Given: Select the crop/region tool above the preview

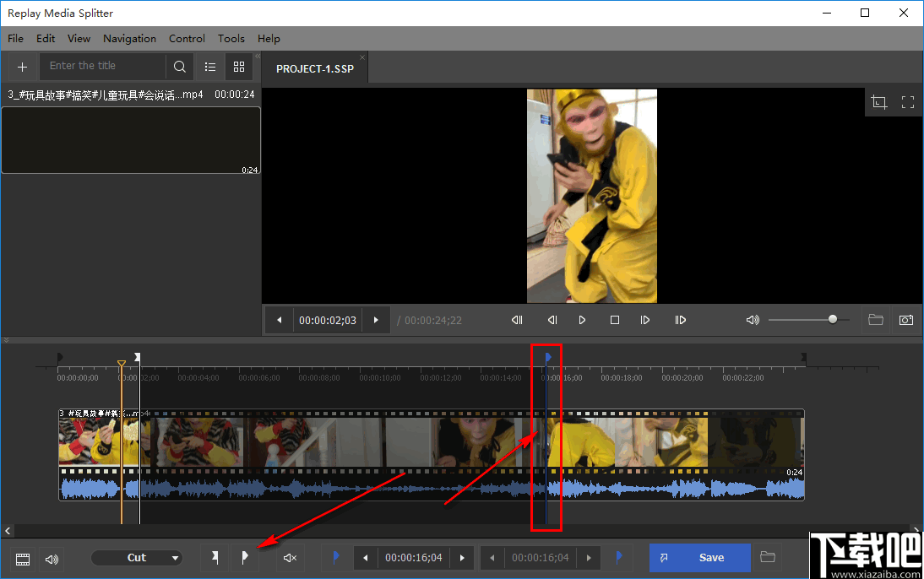Looking at the screenshot, I should tap(878, 102).
